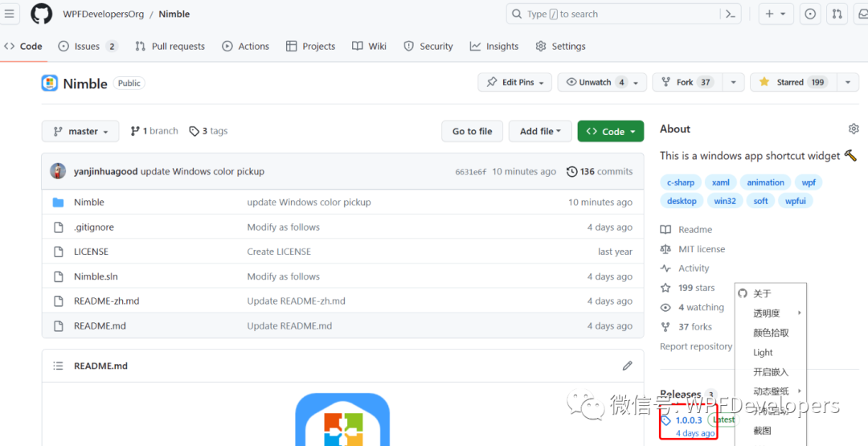Open the green Code dropdown
This screenshot has height=446, width=868.
(611, 132)
